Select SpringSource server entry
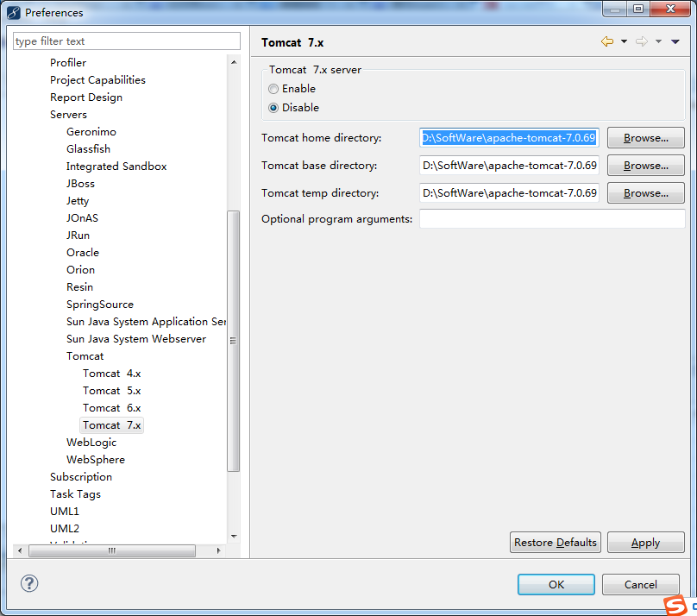 coord(100,305)
